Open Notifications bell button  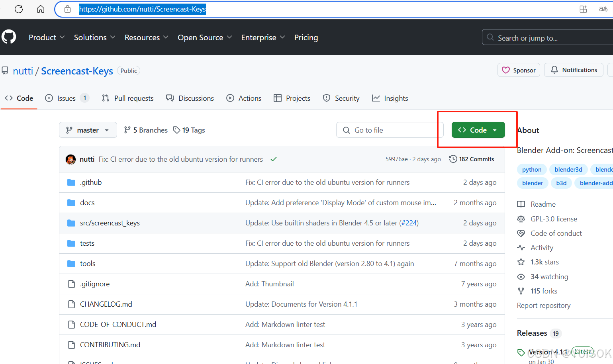[x=574, y=70]
